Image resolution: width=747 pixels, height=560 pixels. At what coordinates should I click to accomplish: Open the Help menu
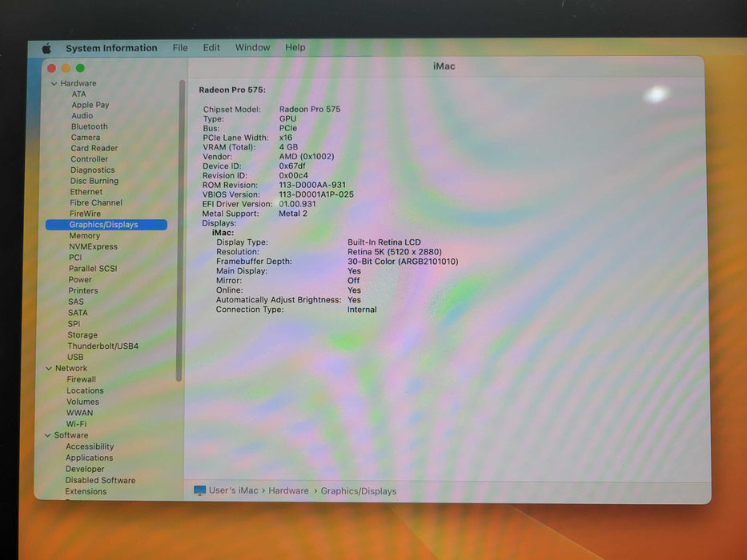[295, 48]
